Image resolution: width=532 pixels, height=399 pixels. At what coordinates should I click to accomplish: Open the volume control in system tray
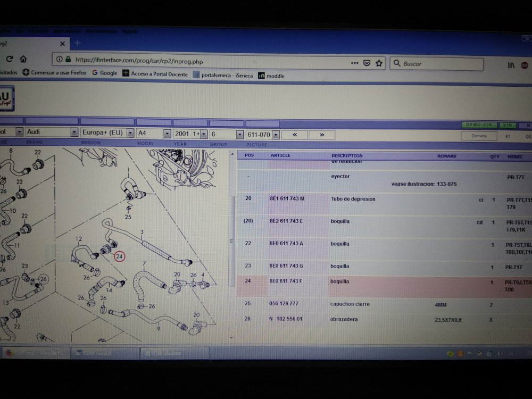(x=500, y=354)
